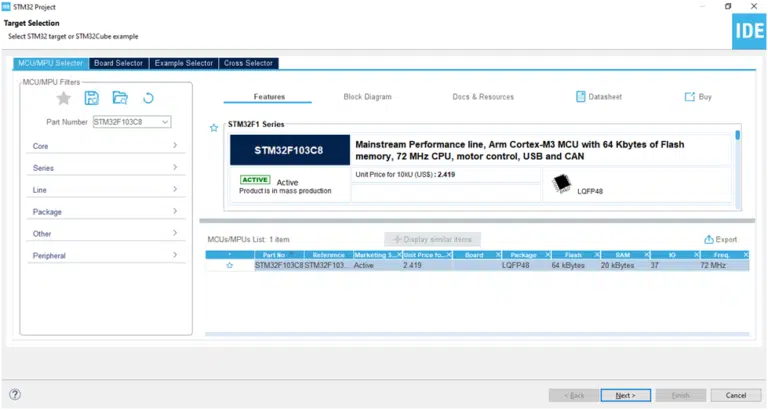Screen dimensions: 768x410
Task: Open Part Number combo box dropdown
Action: click(x=166, y=122)
